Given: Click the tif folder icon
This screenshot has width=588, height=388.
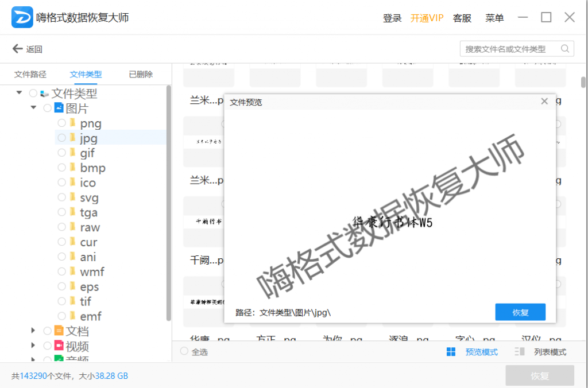Looking at the screenshot, I should click(73, 301).
